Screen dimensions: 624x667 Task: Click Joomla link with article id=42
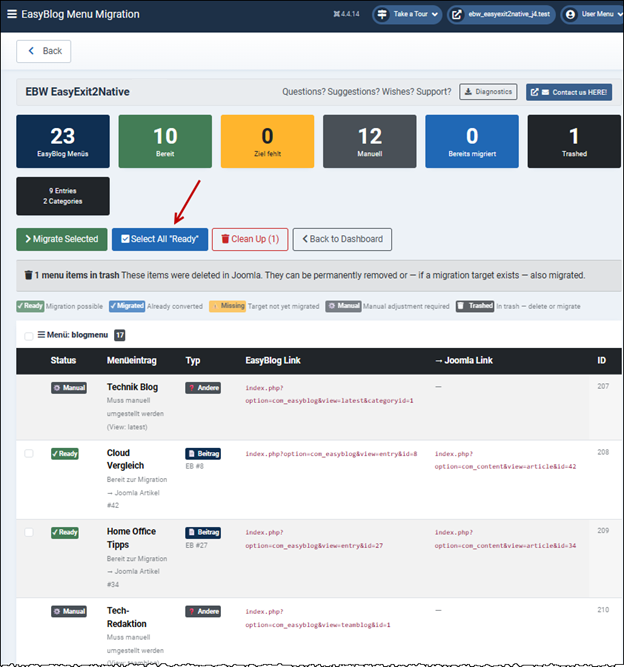point(505,460)
